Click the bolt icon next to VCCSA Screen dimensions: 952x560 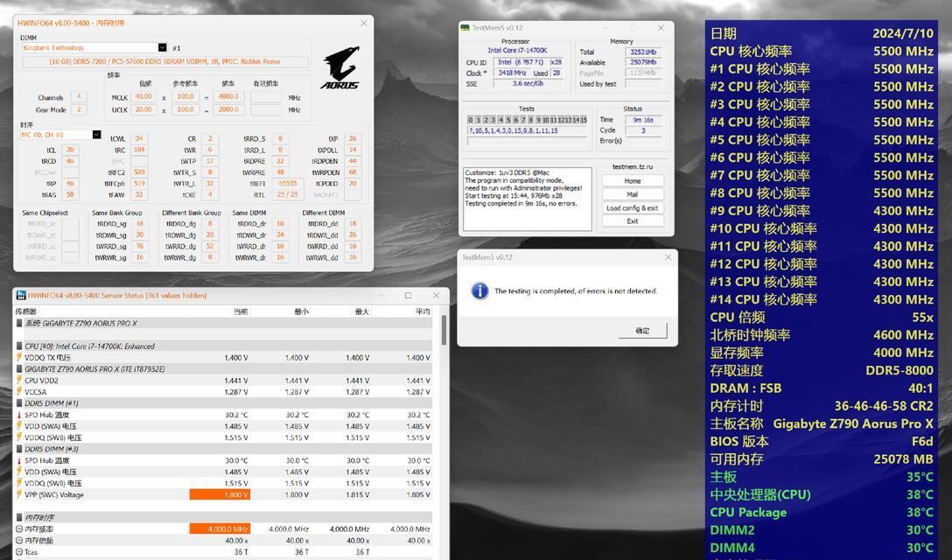point(19,392)
